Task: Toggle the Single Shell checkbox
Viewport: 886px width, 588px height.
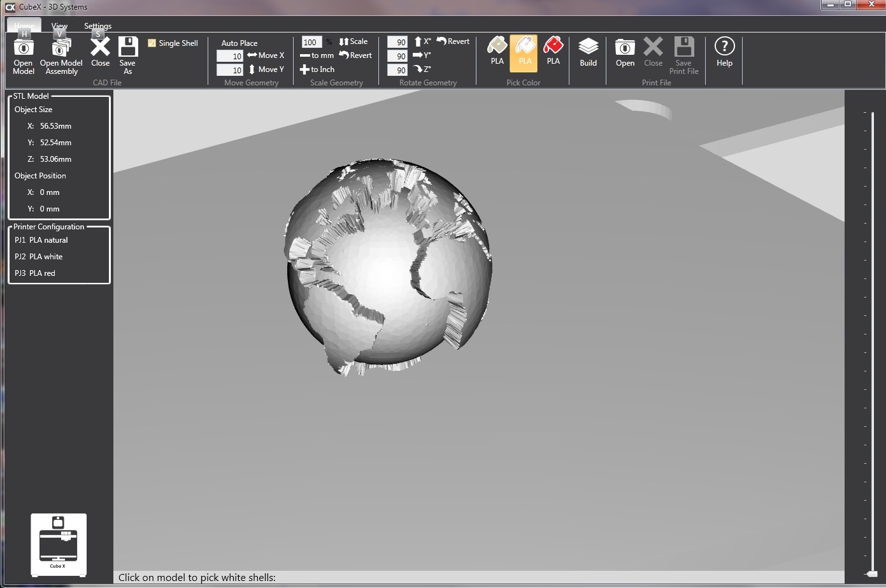Action: [x=152, y=43]
